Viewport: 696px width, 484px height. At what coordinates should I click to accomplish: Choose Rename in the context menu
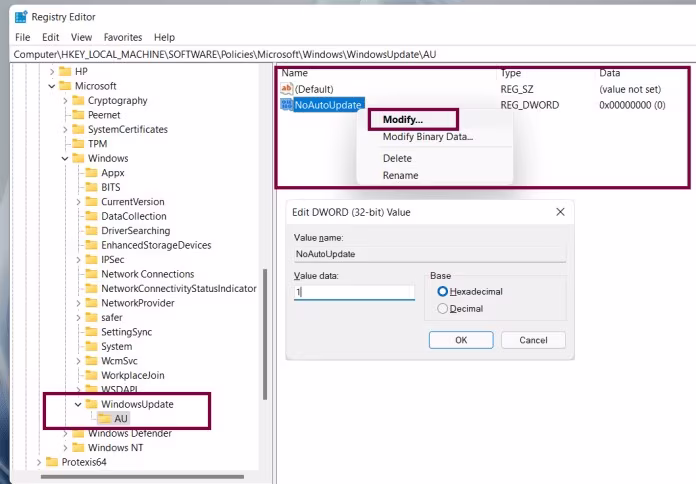click(x=400, y=175)
